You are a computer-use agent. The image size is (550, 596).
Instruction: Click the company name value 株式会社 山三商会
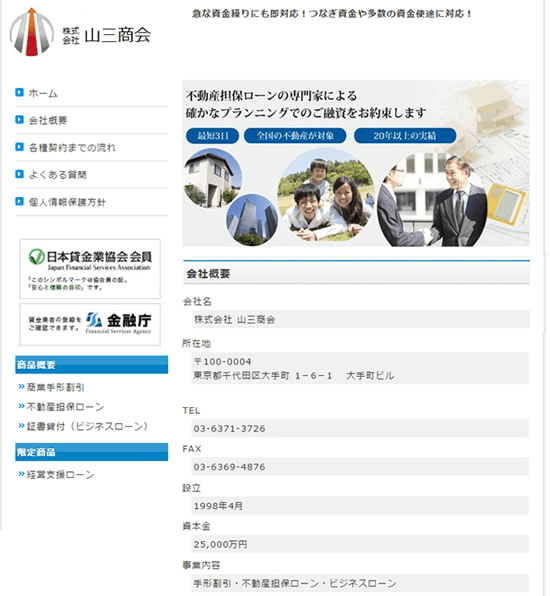coord(235,320)
